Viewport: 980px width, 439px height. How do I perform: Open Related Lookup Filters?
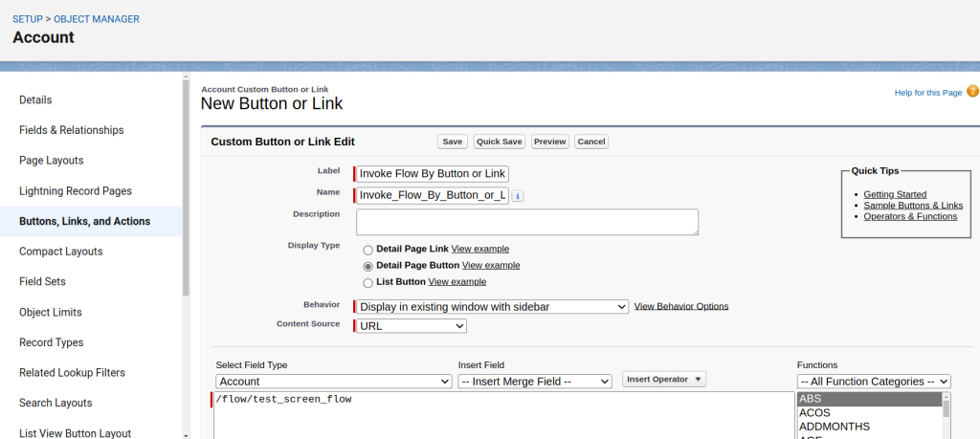tap(72, 373)
